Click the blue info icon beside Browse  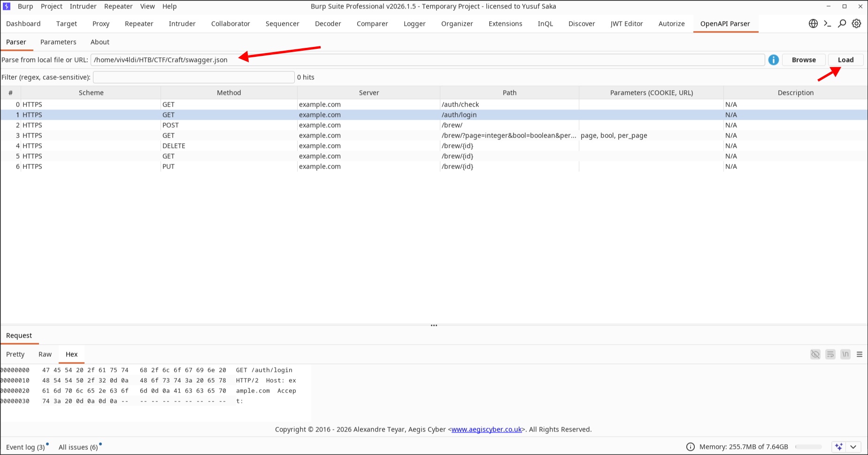click(x=774, y=60)
